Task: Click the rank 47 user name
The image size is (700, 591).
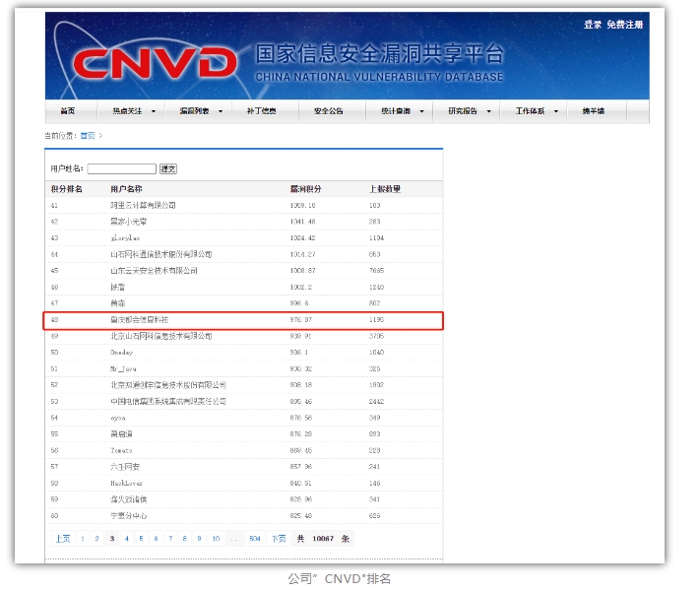Action: (118, 303)
